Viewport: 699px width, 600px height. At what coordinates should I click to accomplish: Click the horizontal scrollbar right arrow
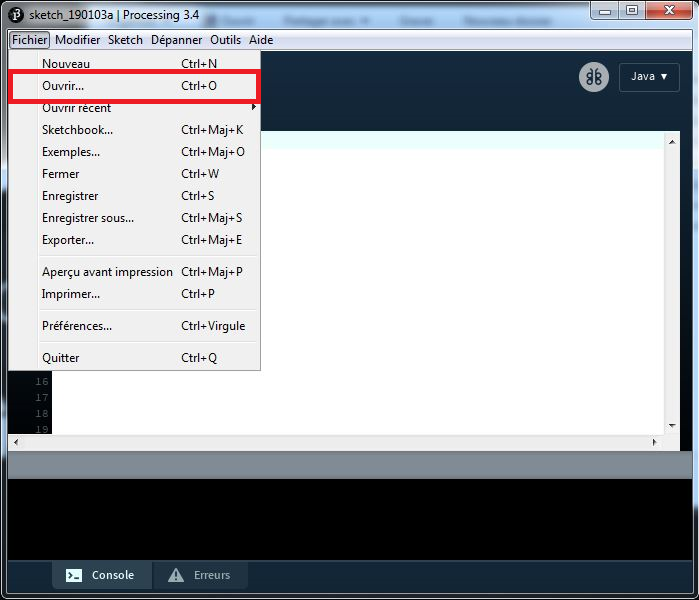[654, 442]
